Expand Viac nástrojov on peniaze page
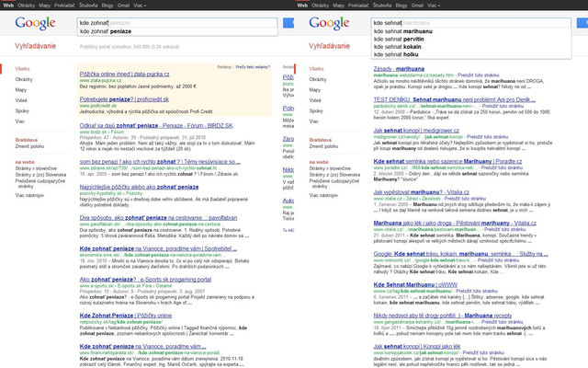588x368 pixels. [29, 195]
